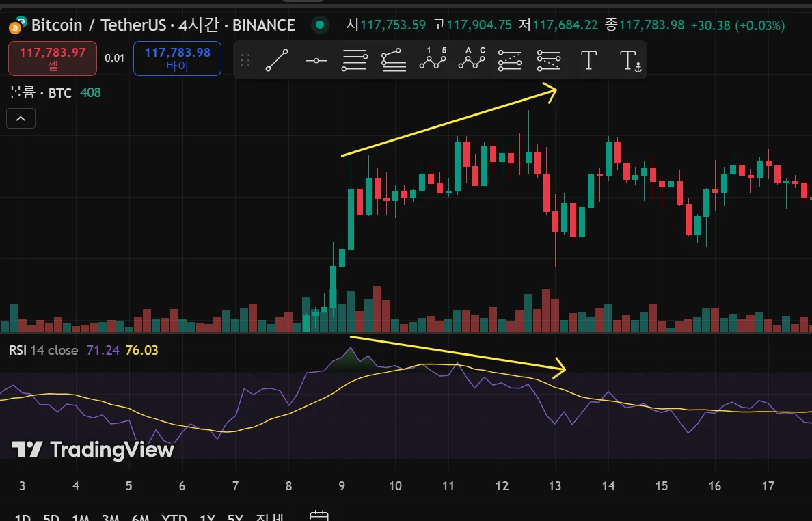Click the 볼륨 · BTC volume indicator label

pyautogui.click(x=40, y=93)
